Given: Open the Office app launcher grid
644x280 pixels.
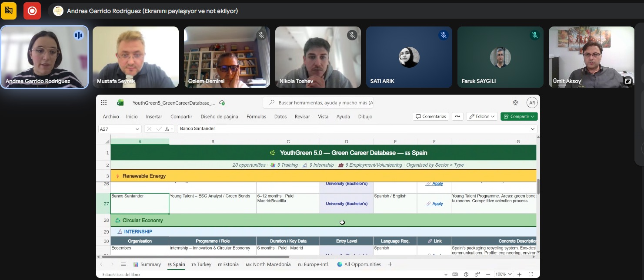Looking at the screenshot, I should [104, 102].
